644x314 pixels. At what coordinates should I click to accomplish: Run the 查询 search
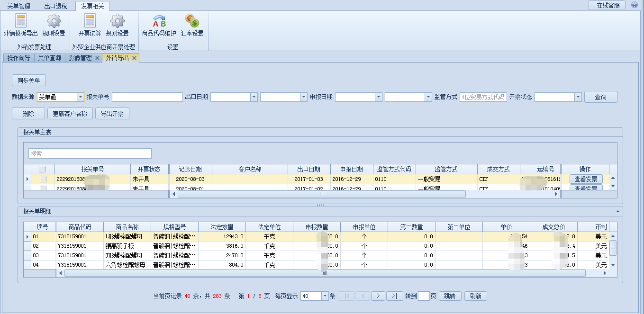point(601,97)
